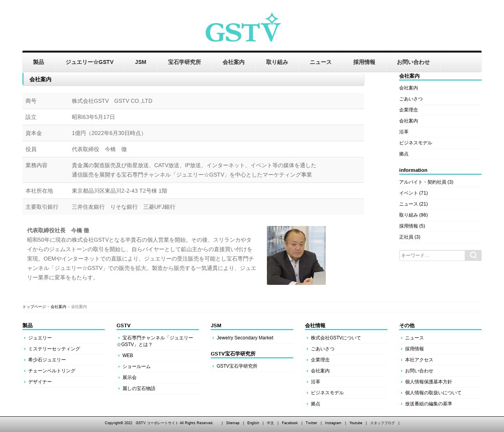Select 採用情報 in the navigation bar
The height and width of the screenshot is (432, 504).
[364, 62]
